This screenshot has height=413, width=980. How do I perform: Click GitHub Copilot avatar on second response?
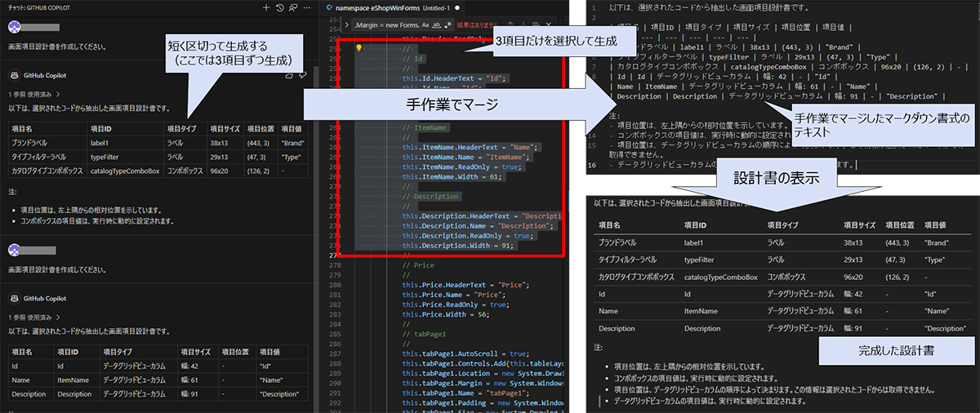14,299
